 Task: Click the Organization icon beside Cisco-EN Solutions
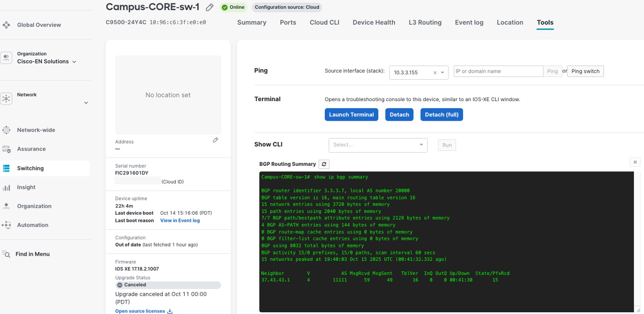7,58
